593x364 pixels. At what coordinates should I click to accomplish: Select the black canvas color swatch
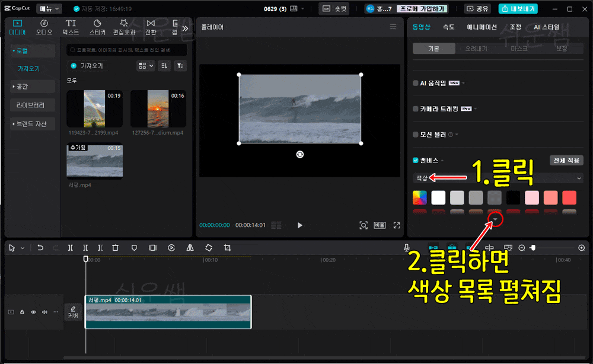coord(513,197)
